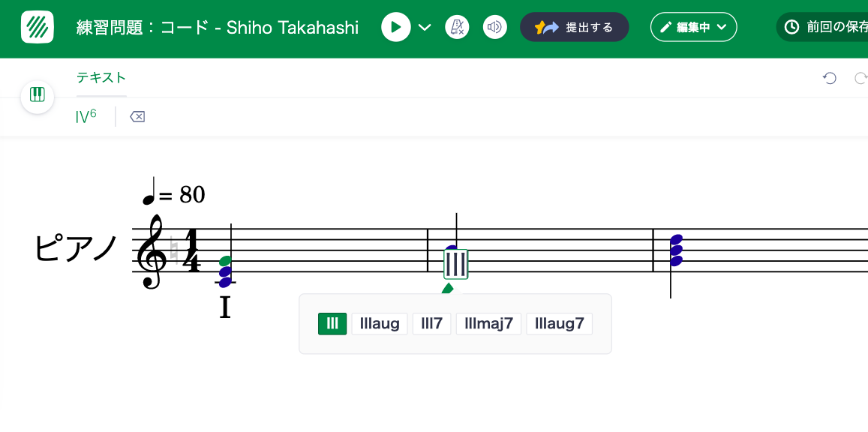The width and height of the screenshot is (868, 432).
Task: Toggle the metronome icon
Action: click(x=457, y=28)
